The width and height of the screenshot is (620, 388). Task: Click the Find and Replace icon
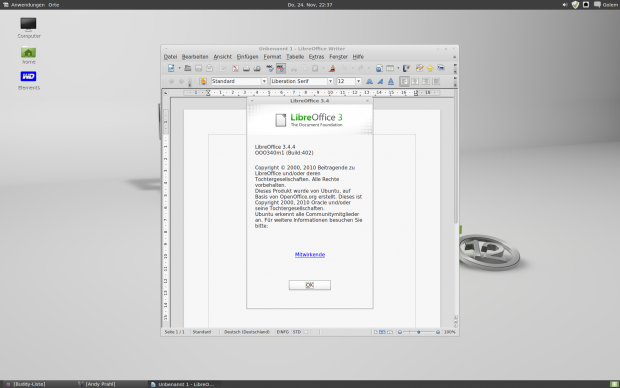click(x=420, y=68)
